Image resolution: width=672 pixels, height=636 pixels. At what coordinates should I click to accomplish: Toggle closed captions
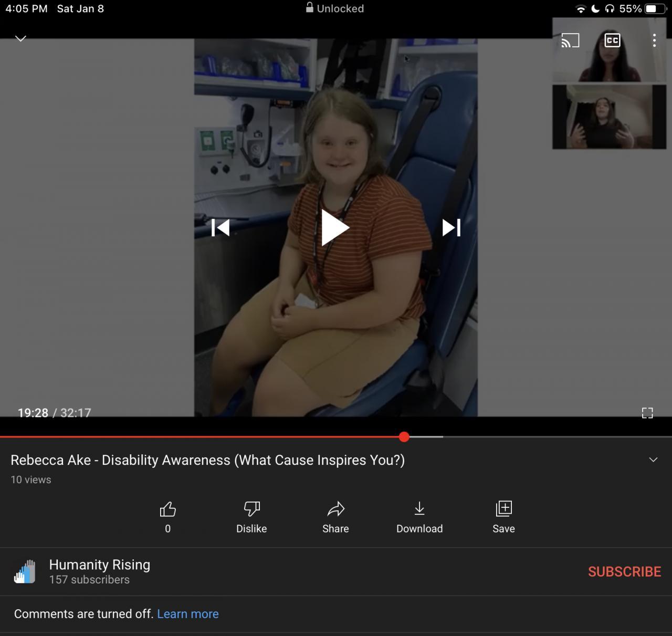click(612, 40)
